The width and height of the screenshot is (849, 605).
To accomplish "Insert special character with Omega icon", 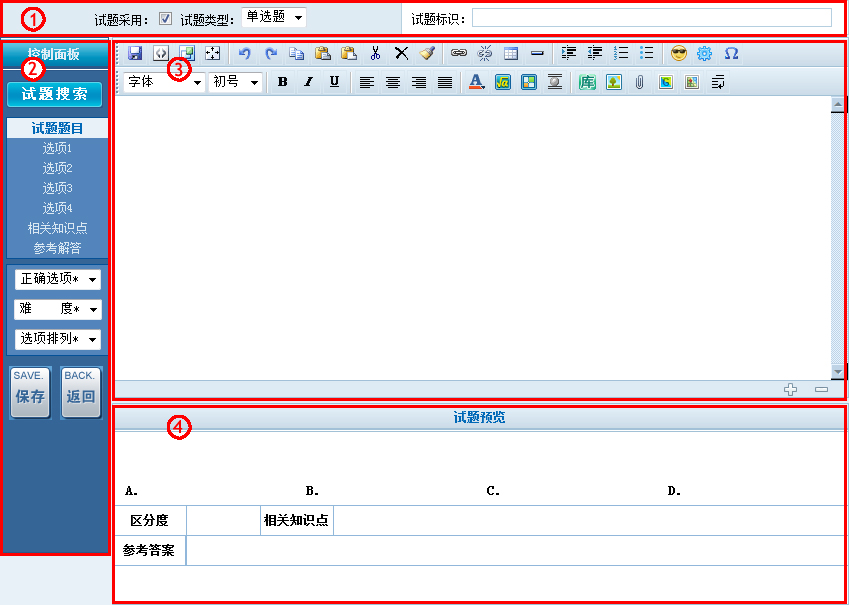I will click(x=731, y=53).
